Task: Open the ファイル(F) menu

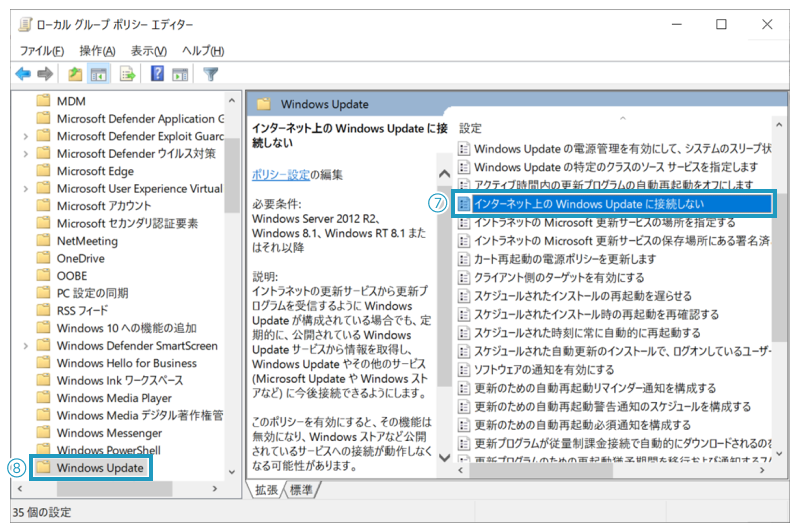Action: (42, 51)
